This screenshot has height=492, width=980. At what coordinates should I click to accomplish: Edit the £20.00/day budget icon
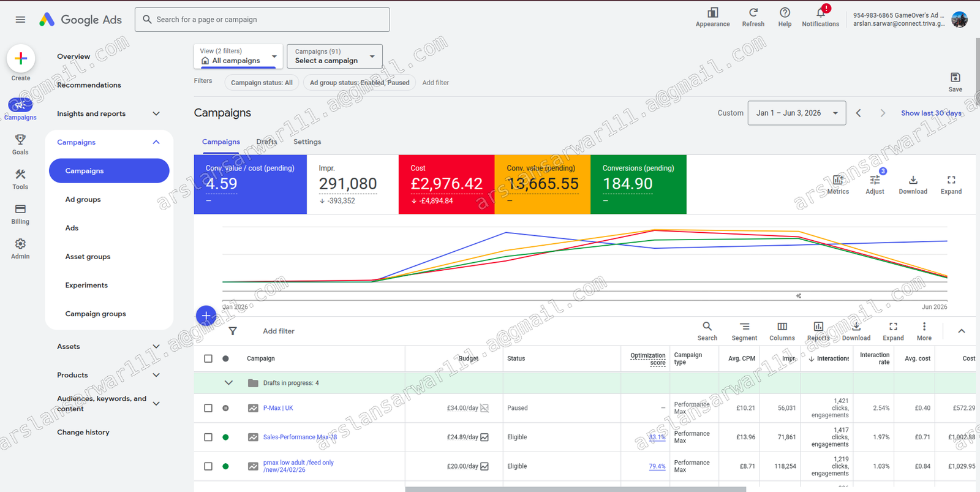pos(484,466)
